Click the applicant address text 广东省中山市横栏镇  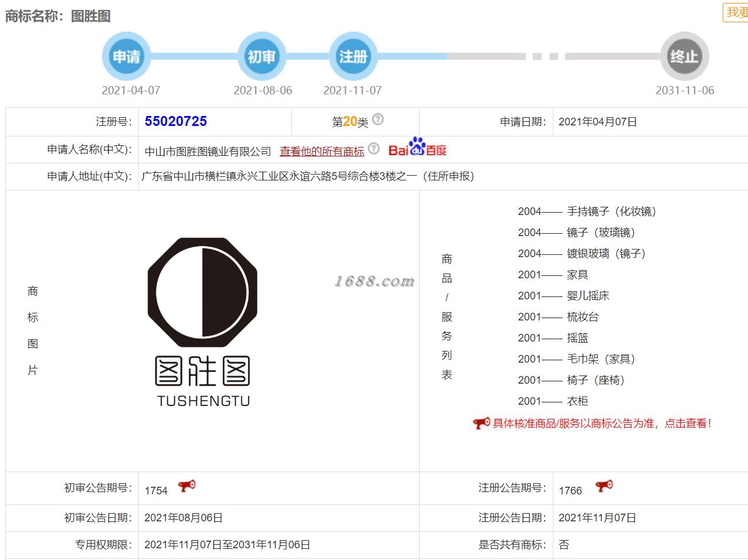pos(308,176)
